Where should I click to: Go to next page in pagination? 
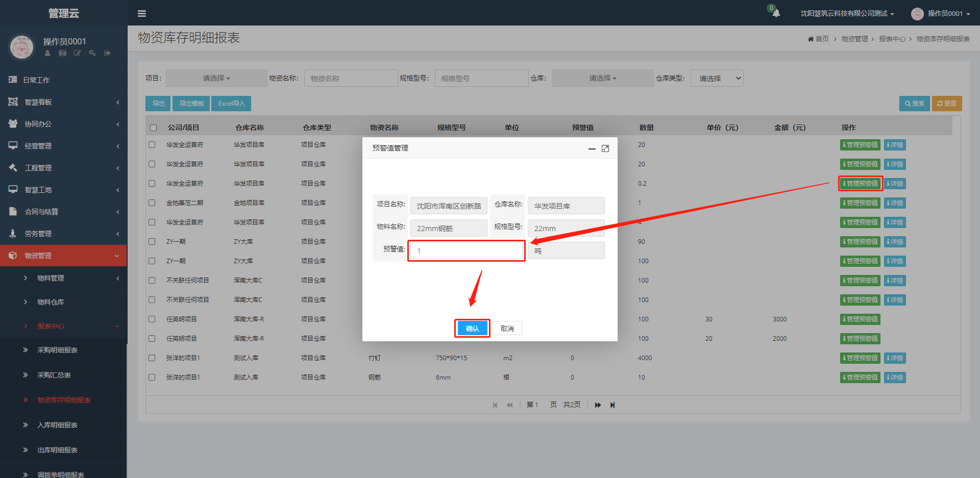pos(598,405)
